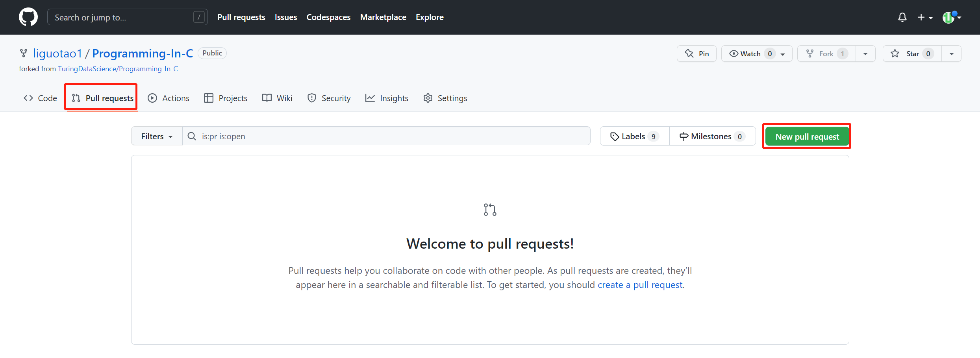Open the fork icon next to liguotao1
The height and width of the screenshot is (358, 980).
pos(23,53)
